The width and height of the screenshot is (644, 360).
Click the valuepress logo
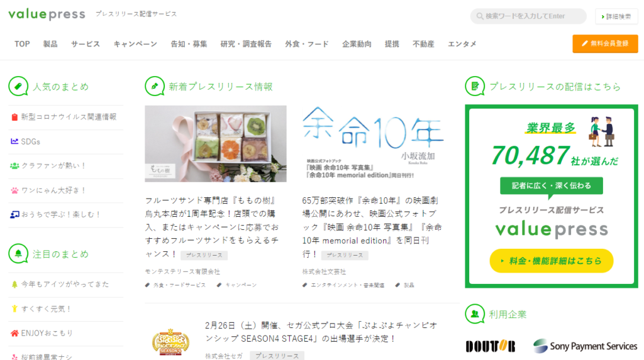(47, 14)
